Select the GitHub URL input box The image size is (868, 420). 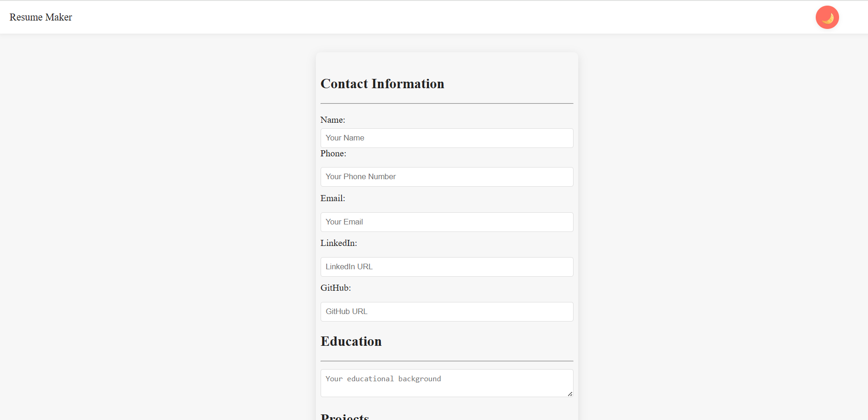[447, 312]
